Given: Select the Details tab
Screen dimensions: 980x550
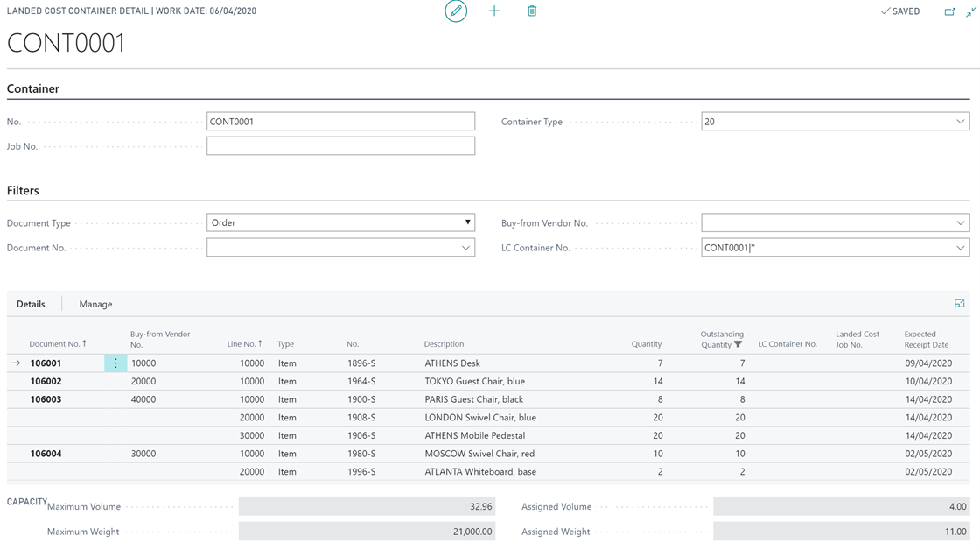Looking at the screenshot, I should pos(31,304).
